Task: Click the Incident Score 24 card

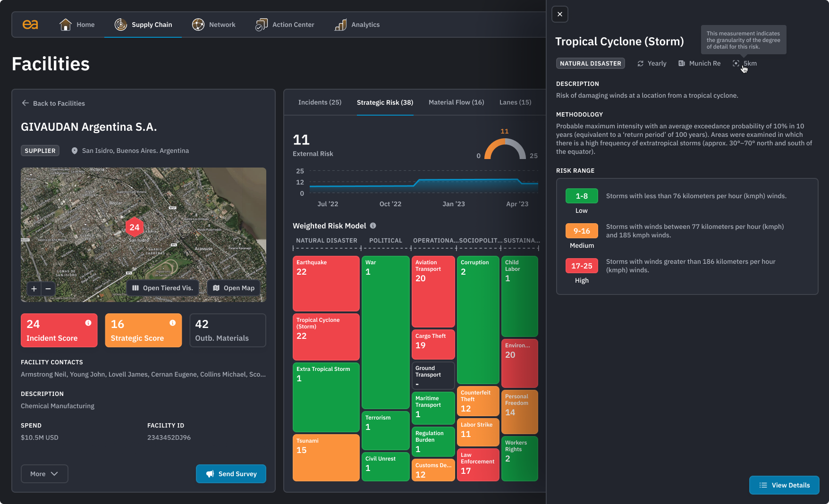Action: (59, 330)
